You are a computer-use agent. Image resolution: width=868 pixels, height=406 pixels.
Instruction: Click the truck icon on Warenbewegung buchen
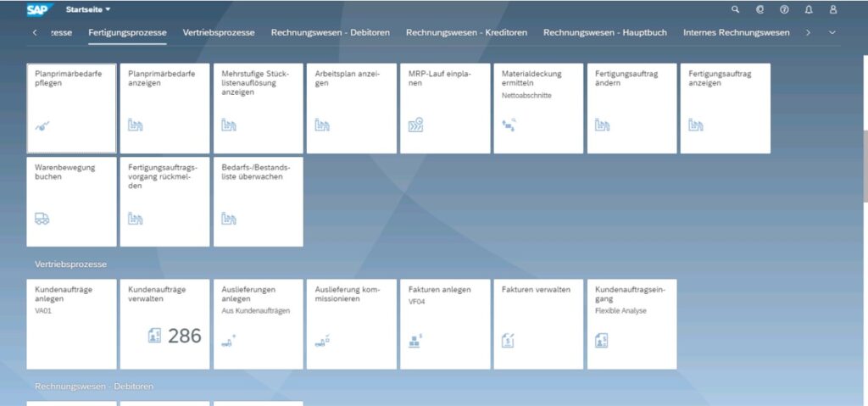coord(42,219)
